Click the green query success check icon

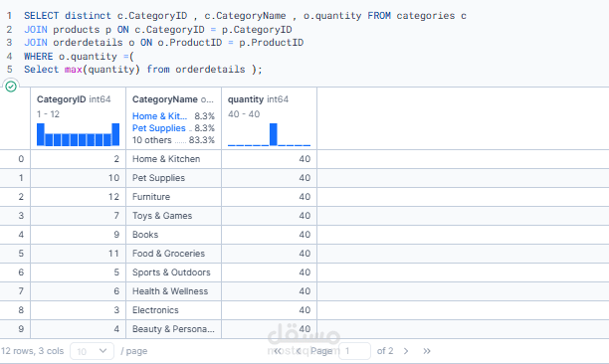(x=11, y=87)
